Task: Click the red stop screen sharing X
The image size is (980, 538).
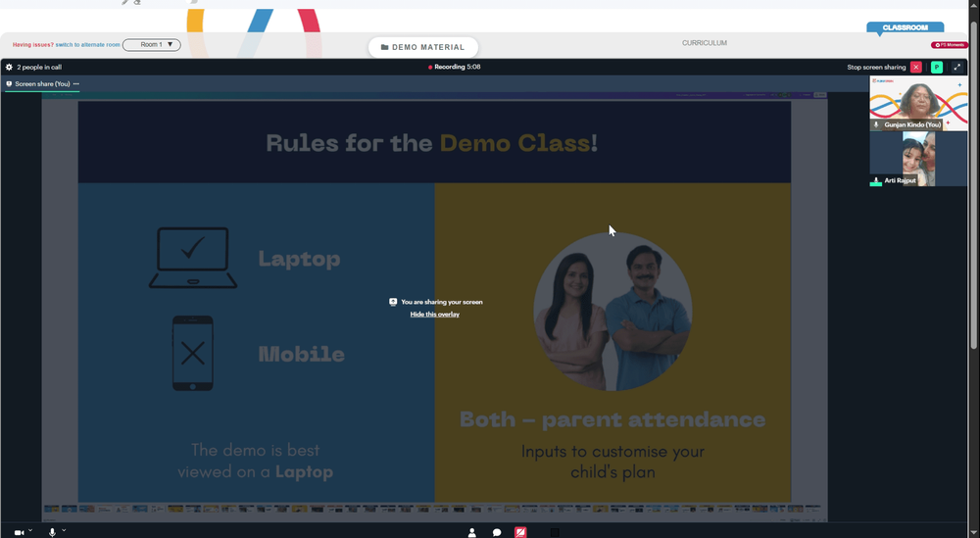Action: [x=916, y=67]
